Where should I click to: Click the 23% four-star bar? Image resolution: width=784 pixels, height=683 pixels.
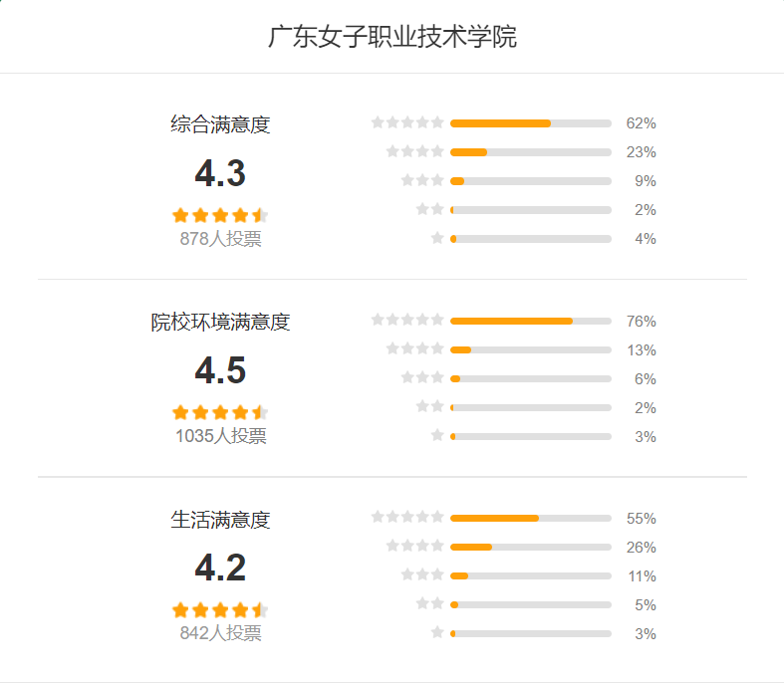[x=531, y=152]
